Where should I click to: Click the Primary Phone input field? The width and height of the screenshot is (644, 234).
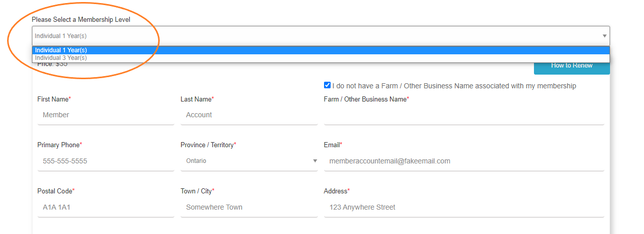[105, 161]
